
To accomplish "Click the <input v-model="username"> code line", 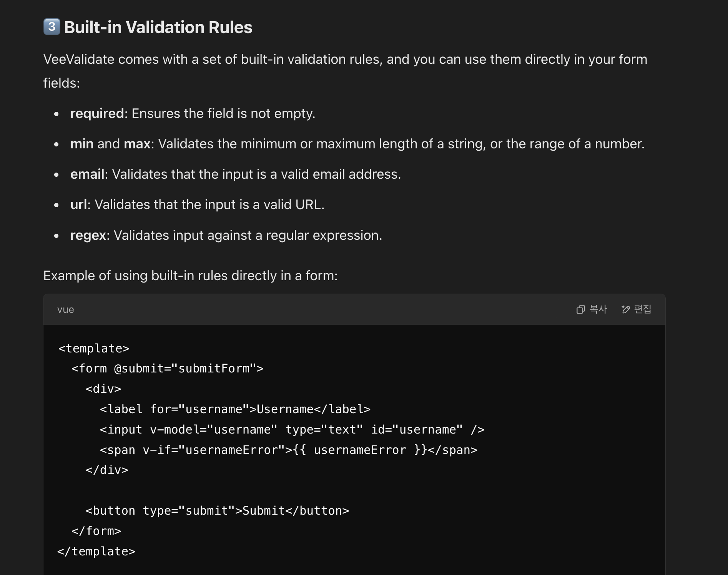I will click(x=292, y=430).
